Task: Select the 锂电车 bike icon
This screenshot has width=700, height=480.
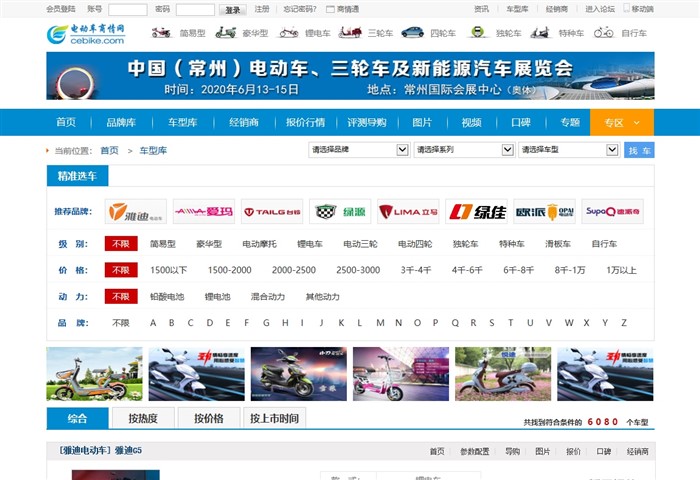Action: pos(289,33)
